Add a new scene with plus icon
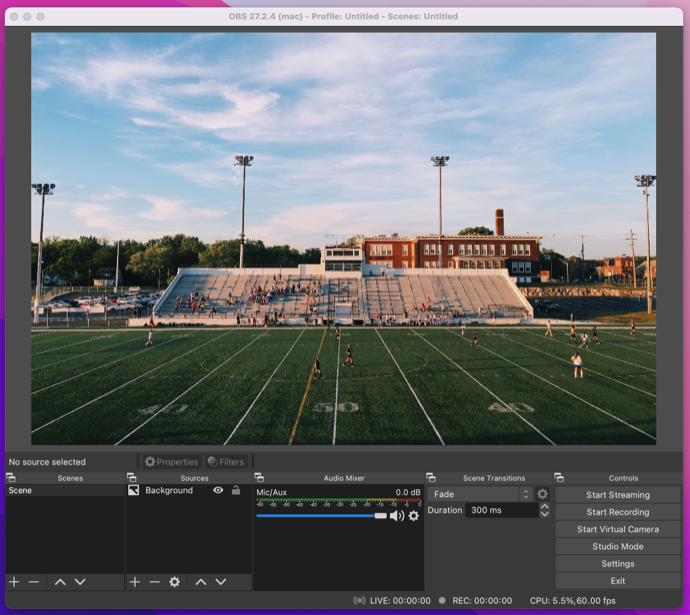The image size is (690, 615). [14, 582]
